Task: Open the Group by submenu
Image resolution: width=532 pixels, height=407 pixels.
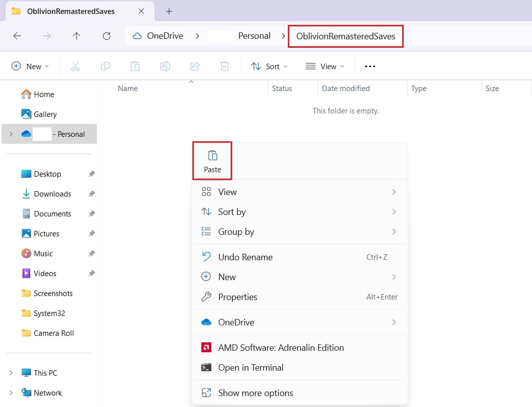Action: 299,232
